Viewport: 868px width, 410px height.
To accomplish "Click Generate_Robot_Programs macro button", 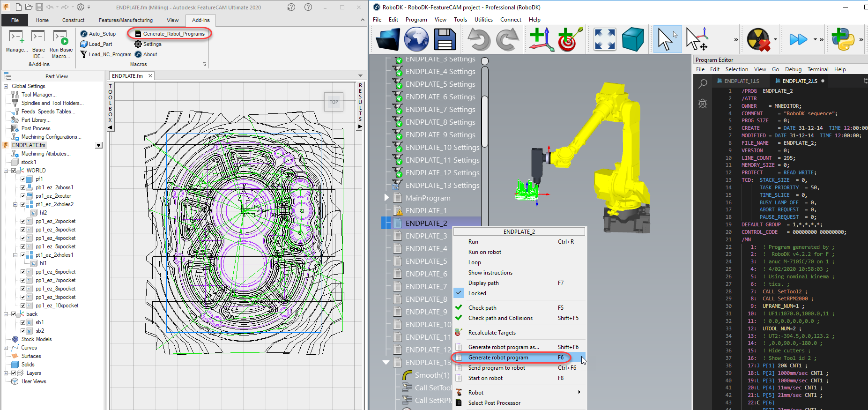I will tap(173, 34).
